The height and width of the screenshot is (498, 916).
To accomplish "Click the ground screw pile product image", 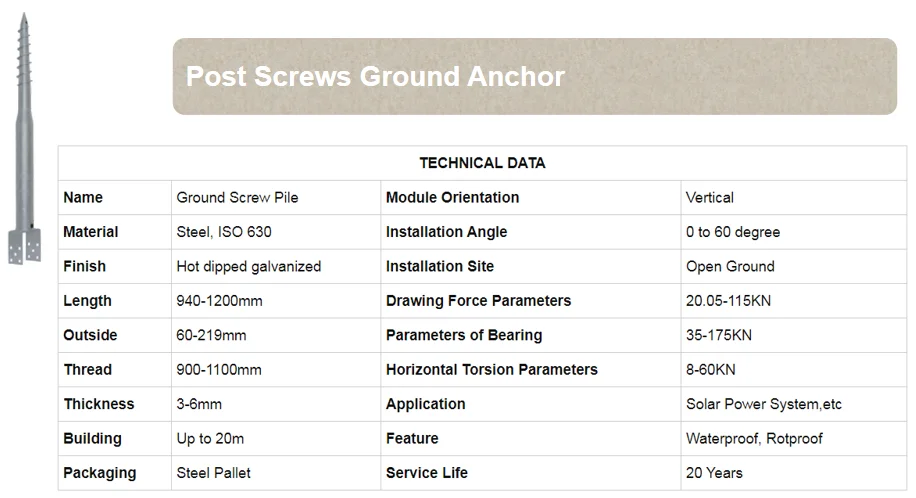I will coord(25,139).
